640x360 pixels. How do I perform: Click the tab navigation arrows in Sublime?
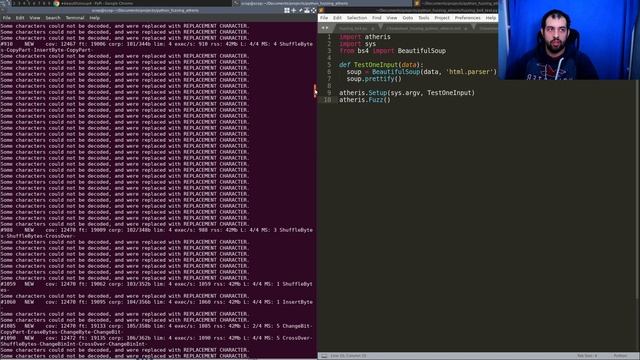[x=325, y=28]
